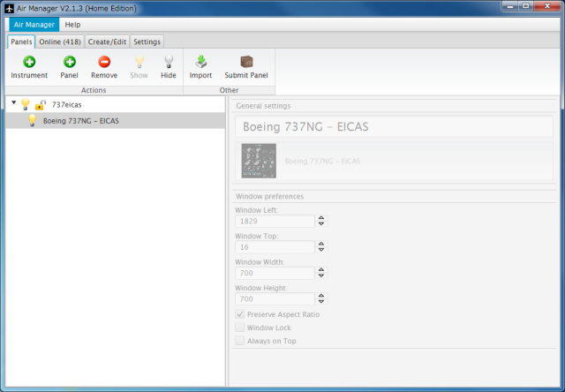Click the General settings heading
Viewport: 565px width, 392px height.
[263, 106]
